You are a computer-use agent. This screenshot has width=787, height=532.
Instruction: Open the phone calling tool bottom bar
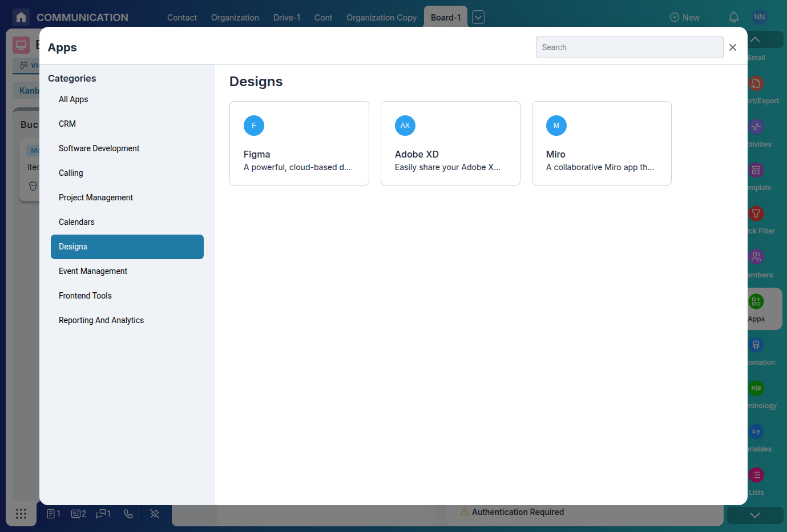tap(128, 514)
